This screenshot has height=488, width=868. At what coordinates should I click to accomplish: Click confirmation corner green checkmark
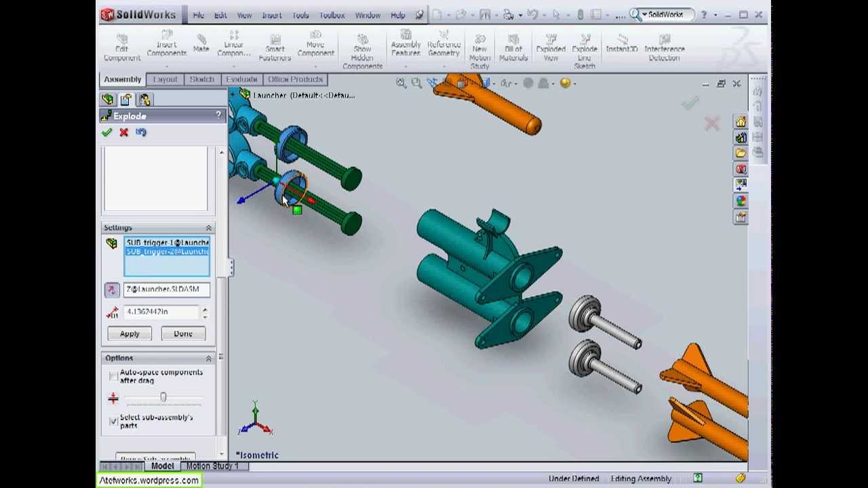[690, 103]
